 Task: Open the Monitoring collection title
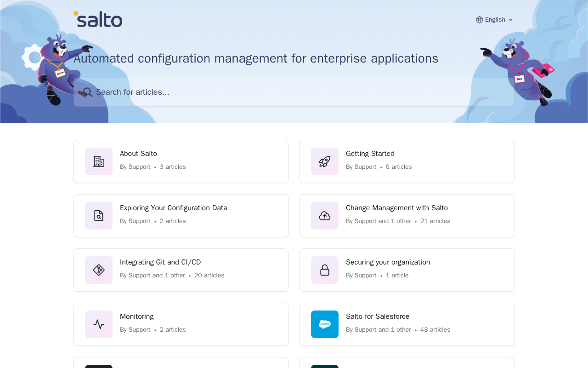tap(137, 316)
